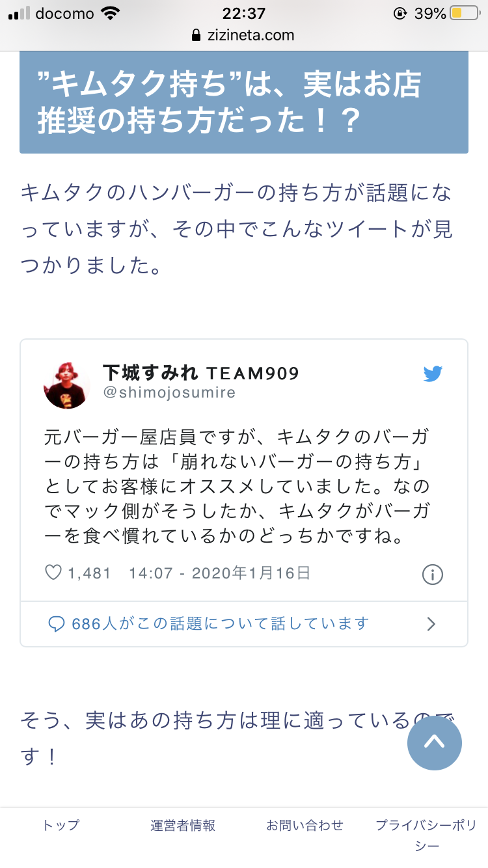Open the 運営者情報 footer item
This screenshot has width=488, height=868.
click(x=183, y=825)
